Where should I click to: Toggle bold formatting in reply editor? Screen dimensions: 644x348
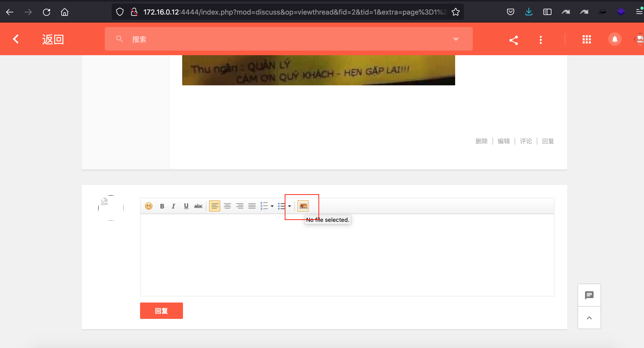162,206
